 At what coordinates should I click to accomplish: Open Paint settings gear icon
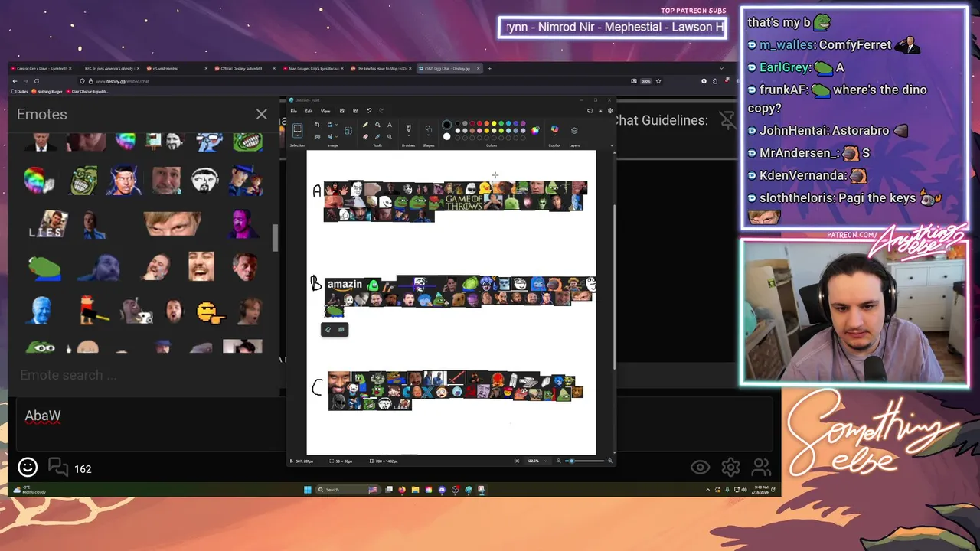pyautogui.click(x=610, y=111)
